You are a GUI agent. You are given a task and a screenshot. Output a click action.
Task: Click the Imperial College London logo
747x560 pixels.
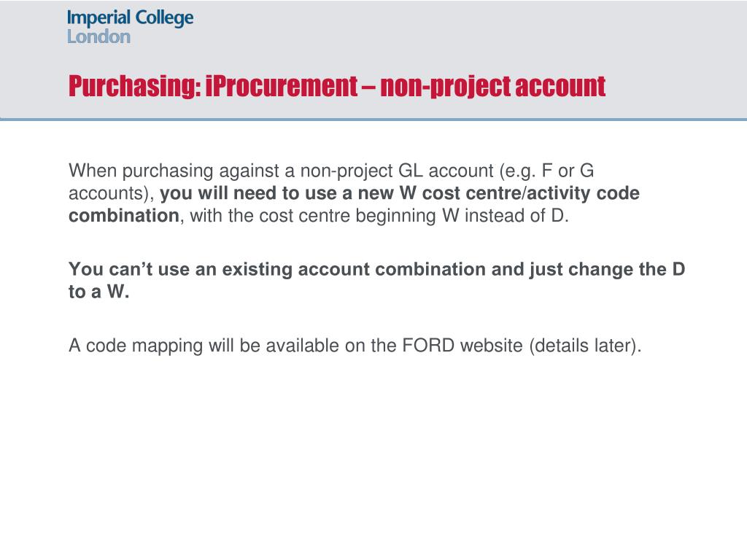coord(130,27)
